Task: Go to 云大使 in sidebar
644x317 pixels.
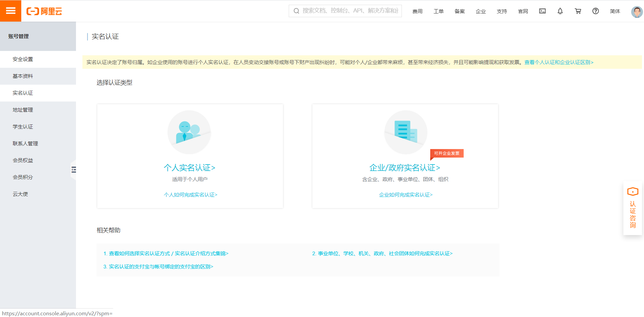Action: (x=38, y=194)
